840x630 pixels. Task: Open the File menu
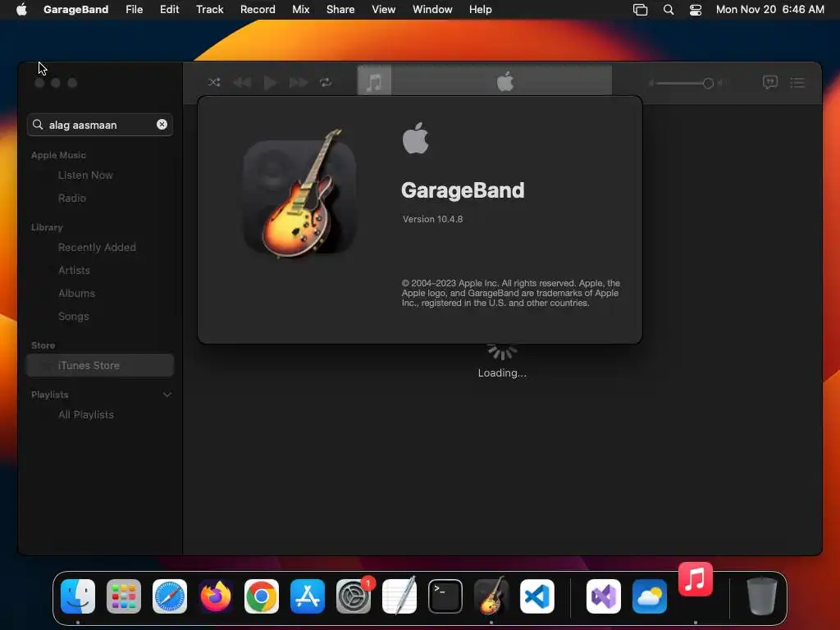coord(134,9)
